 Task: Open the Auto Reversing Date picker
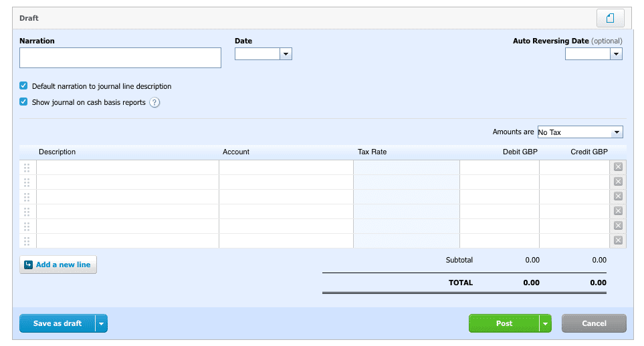tap(616, 53)
